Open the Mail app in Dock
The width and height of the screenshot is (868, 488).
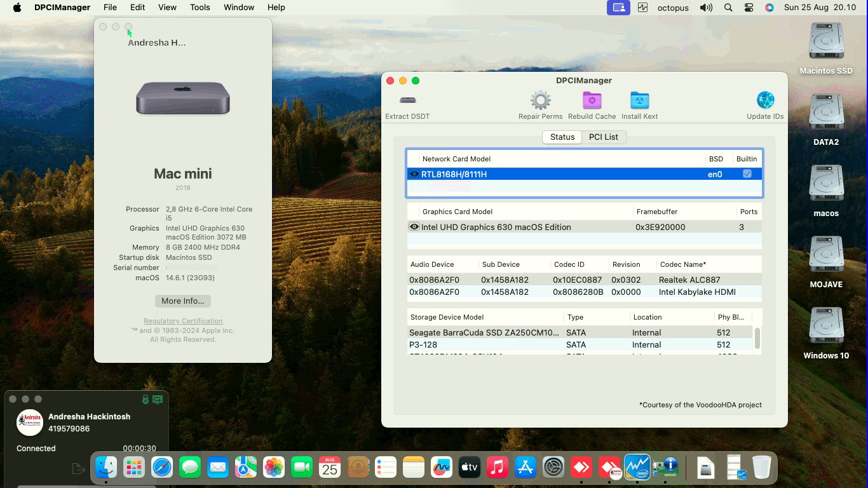(x=218, y=468)
